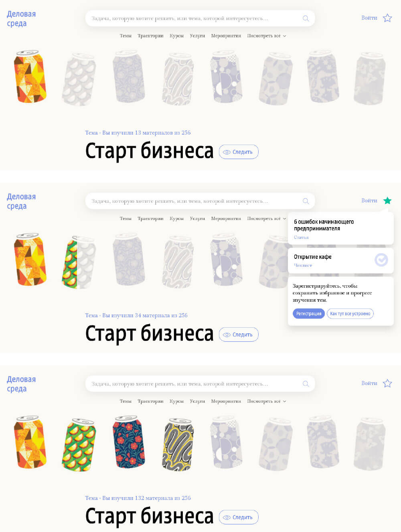This screenshot has height=532, width=401.
Task: Open Мероприятия in the bottom menu
Action: pos(226,401)
